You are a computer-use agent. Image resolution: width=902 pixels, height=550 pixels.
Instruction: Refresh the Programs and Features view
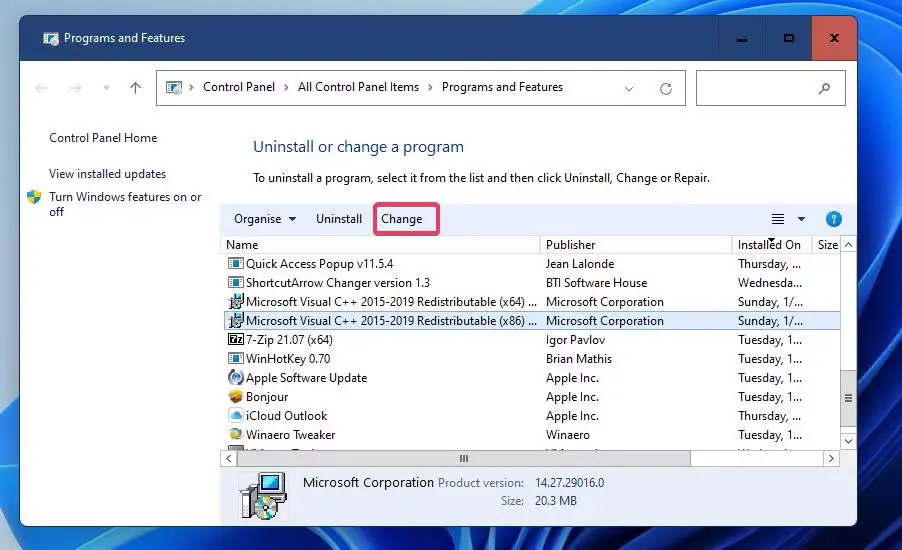click(x=665, y=88)
